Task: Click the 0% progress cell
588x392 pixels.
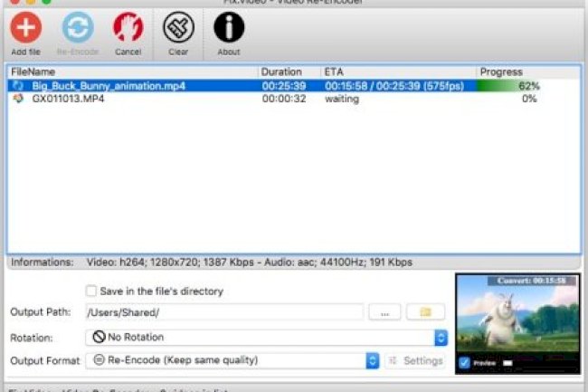Action: point(529,99)
